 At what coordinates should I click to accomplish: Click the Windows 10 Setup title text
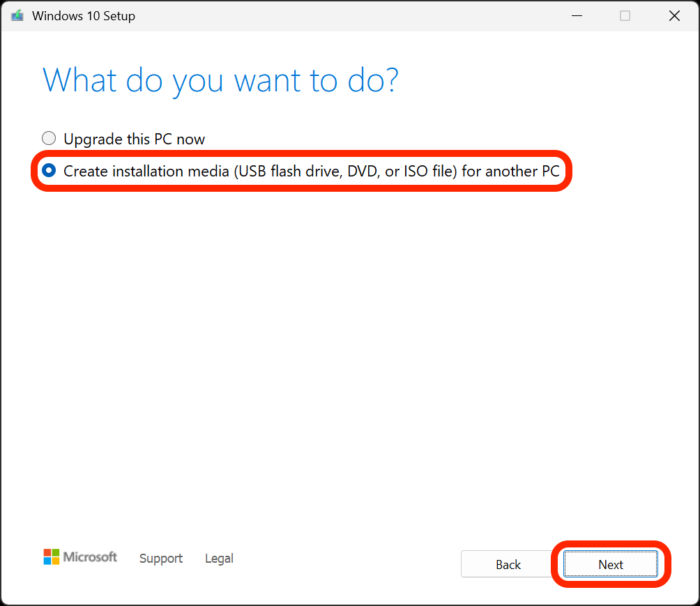pyautogui.click(x=84, y=15)
